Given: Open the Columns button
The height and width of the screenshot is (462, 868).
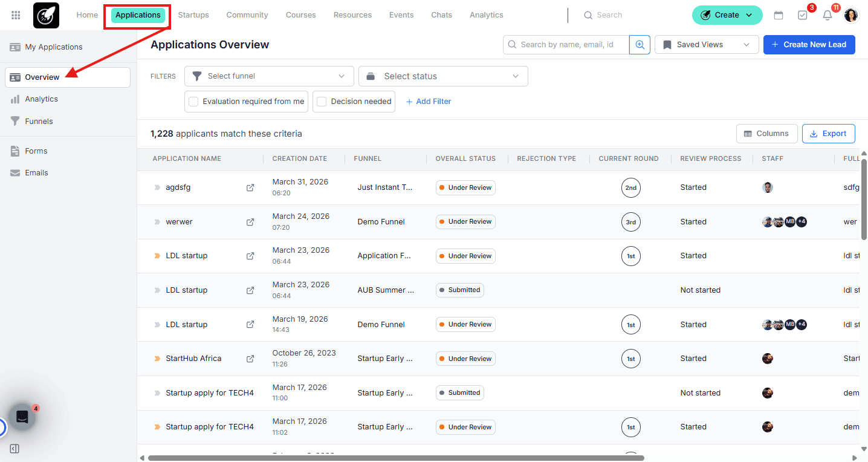Looking at the screenshot, I should [766, 134].
